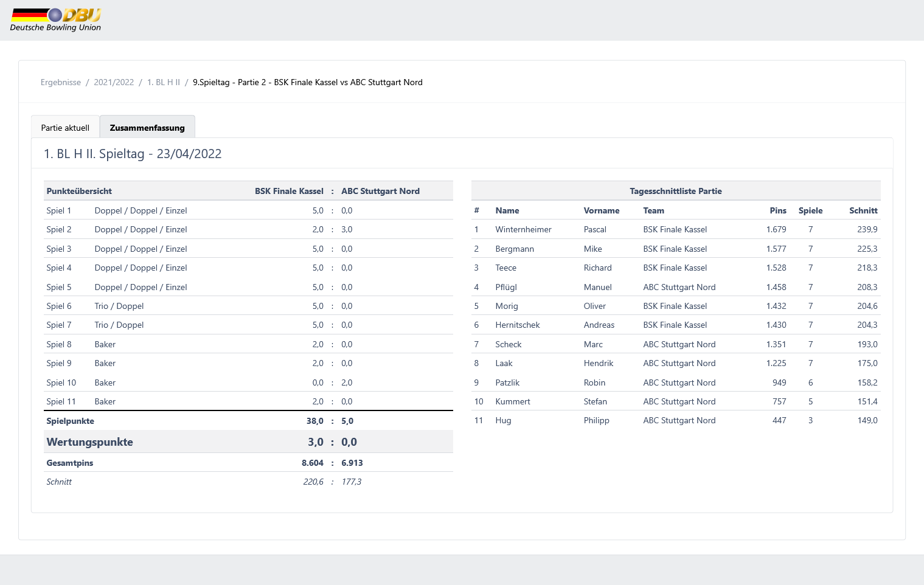Switch to the Partie aktuell tab

pyautogui.click(x=65, y=128)
